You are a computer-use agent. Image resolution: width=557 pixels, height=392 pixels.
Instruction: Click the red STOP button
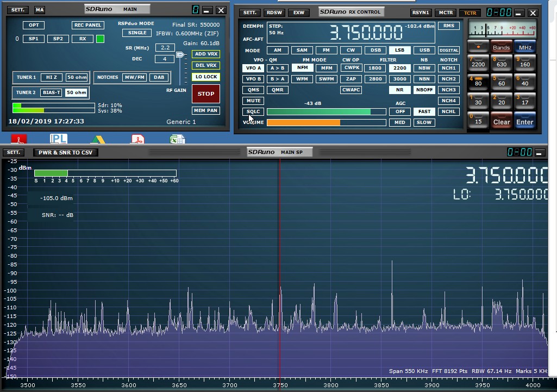pos(206,94)
